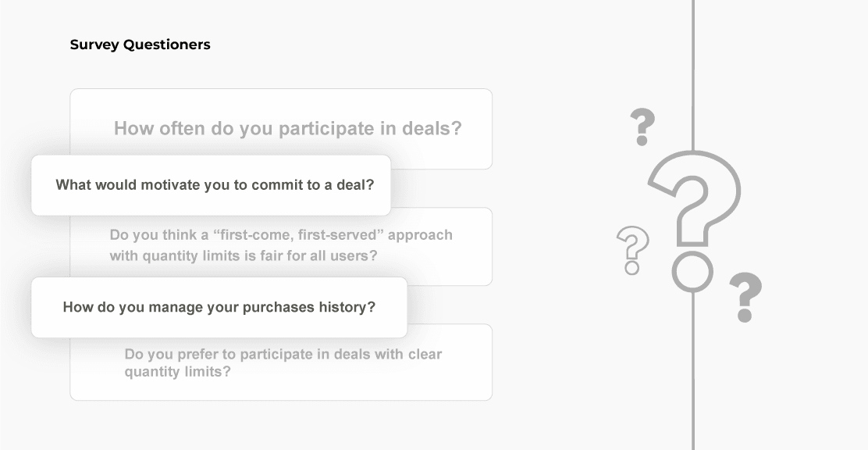Select the "clear quantity limits" preference question
868x450 pixels.
click(x=283, y=362)
